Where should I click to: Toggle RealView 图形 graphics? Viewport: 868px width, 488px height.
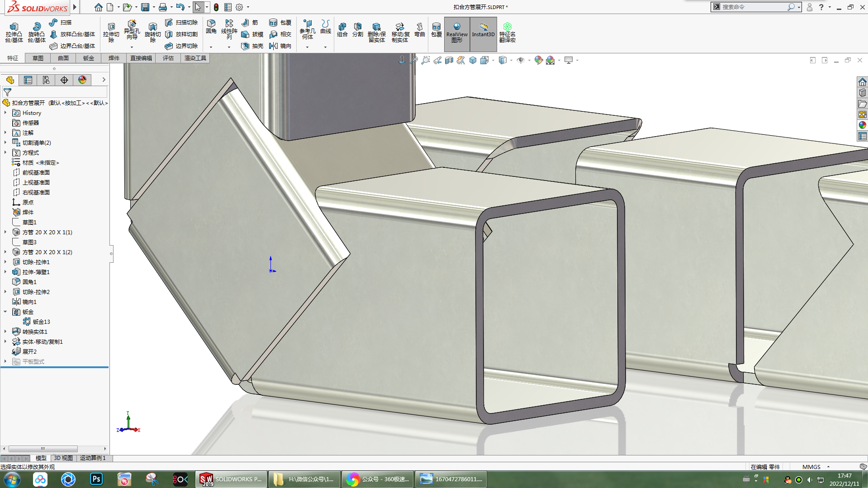pyautogui.click(x=457, y=34)
